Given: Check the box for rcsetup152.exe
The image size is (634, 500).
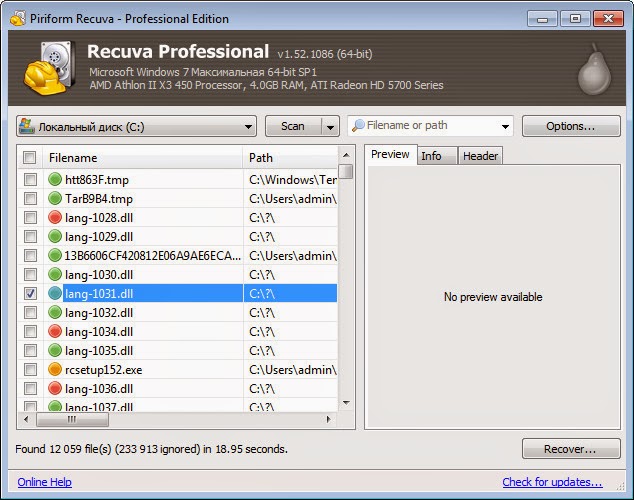Looking at the screenshot, I should coord(30,369).
